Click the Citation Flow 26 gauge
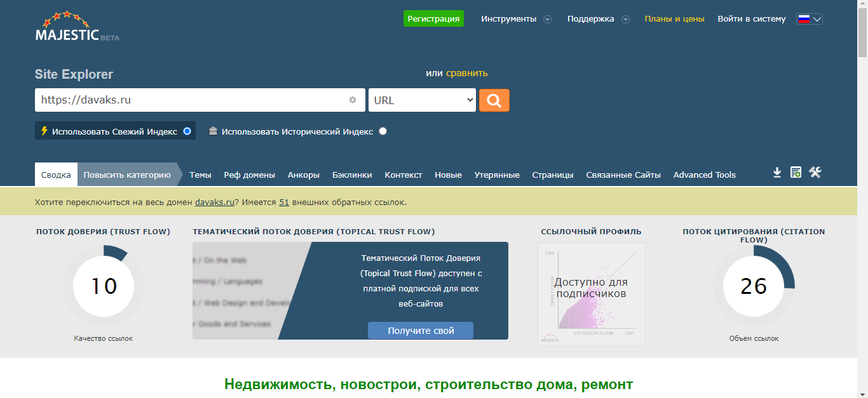This screenshot has height=398, width=868. pyautogui.click(x=754, y=286)
